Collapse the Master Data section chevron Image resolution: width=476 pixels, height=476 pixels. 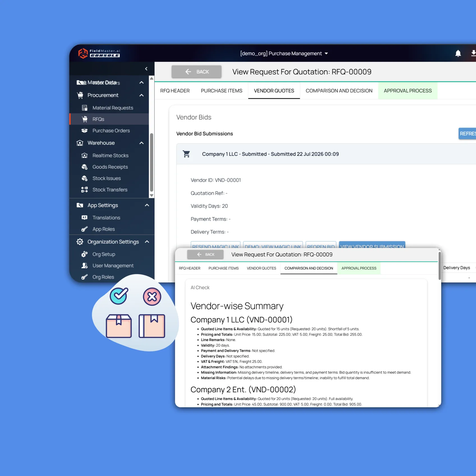[142, 82]
